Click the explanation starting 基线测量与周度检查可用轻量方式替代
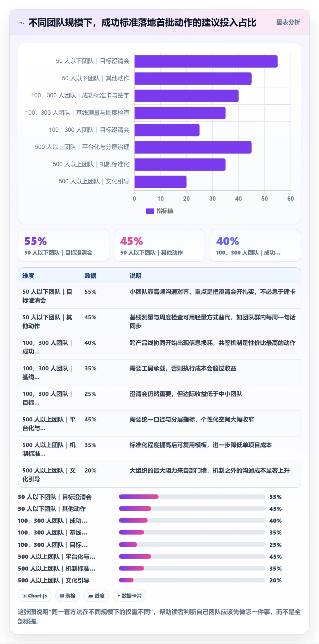The width and height of the screenshot is (319, 644). click(x=213, y=321)
